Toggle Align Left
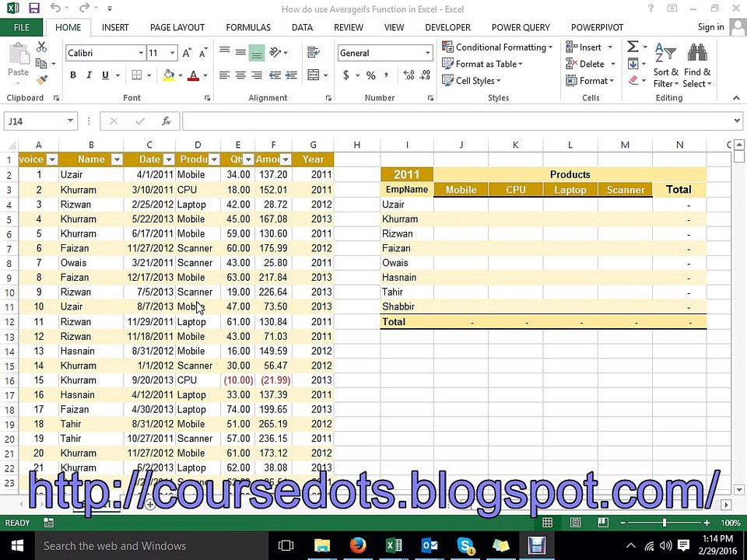 (224, 75)
